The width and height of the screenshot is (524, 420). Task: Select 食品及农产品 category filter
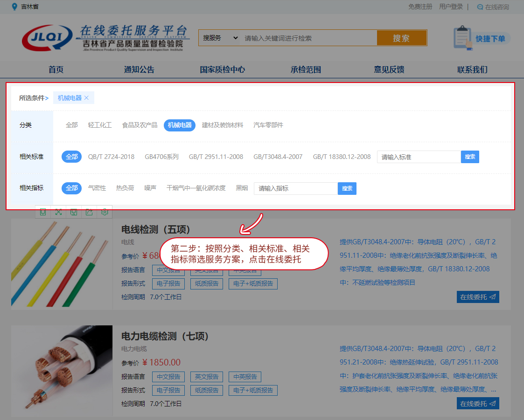(x=140, y=125)
